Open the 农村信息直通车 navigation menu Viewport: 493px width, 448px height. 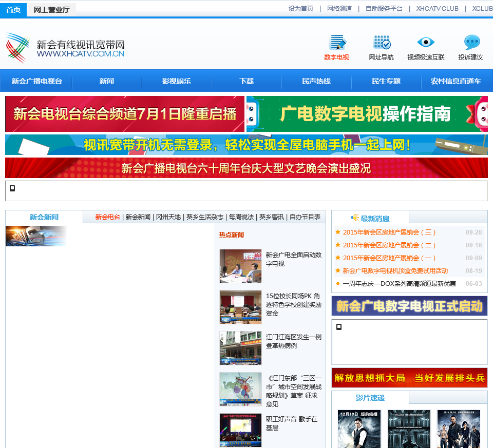tap(456, 81)
